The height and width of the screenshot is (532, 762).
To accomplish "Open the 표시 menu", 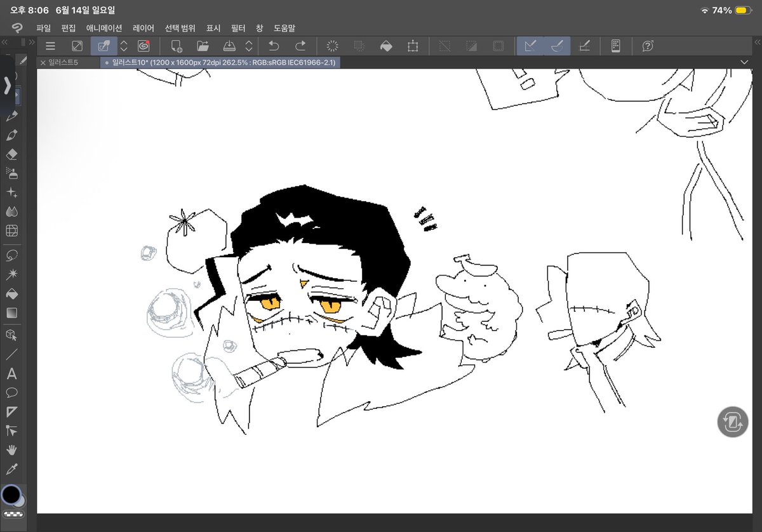I will coord(213,29).
